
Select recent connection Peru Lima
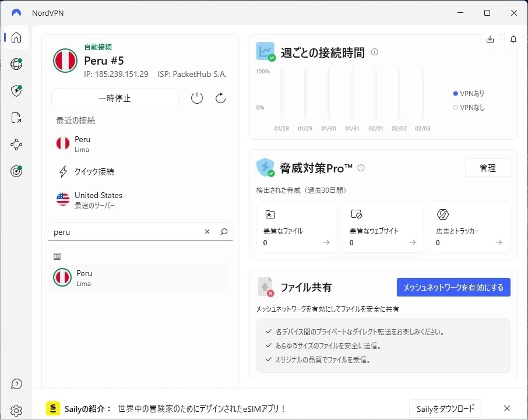click(x=140, y=144)
